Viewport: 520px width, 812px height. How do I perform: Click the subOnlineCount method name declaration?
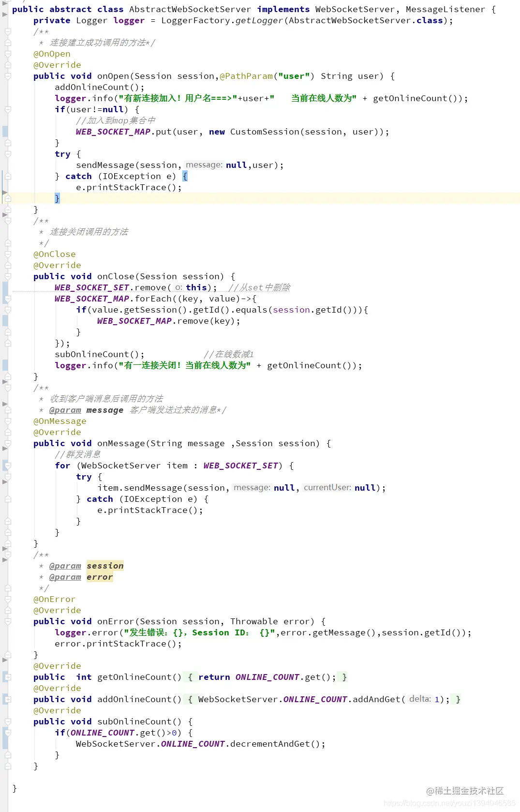[x=134, y=722]
